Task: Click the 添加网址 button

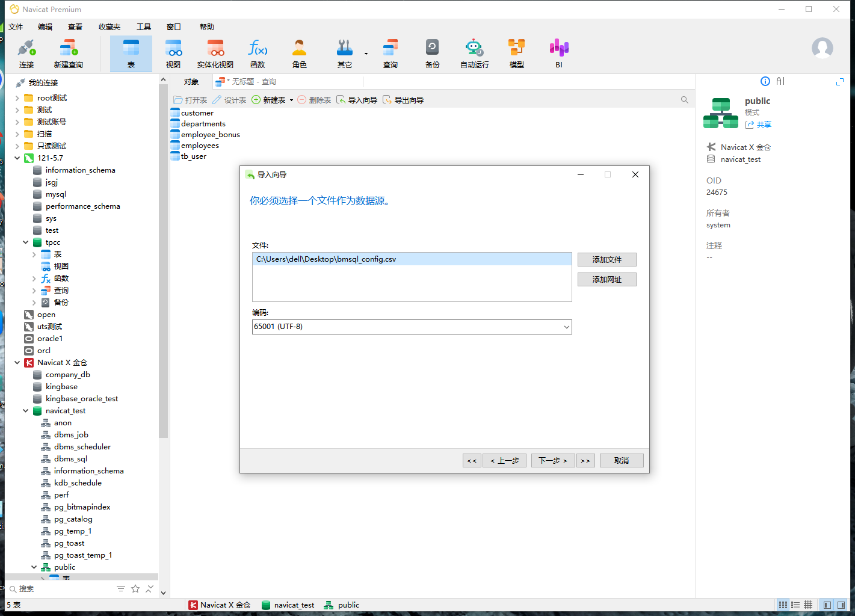Action: pyautogui.click(x=607, y=279)
